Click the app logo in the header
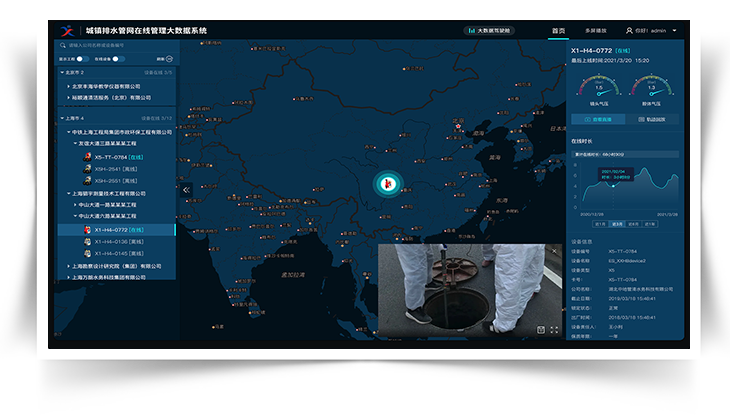This screenshot has width=730, height=415. 66,30
